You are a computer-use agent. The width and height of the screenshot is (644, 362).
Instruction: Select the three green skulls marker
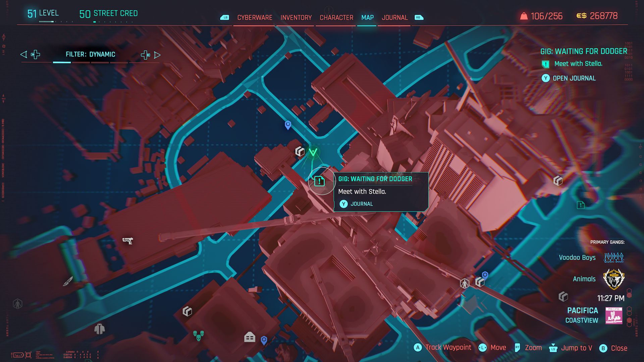(x=198, y=336)
